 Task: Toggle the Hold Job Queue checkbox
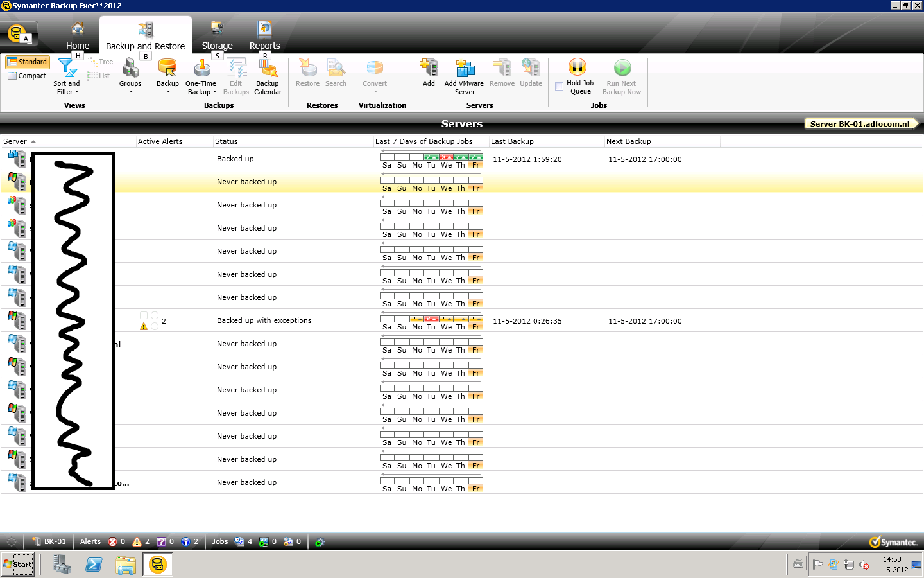pos(559,86)
